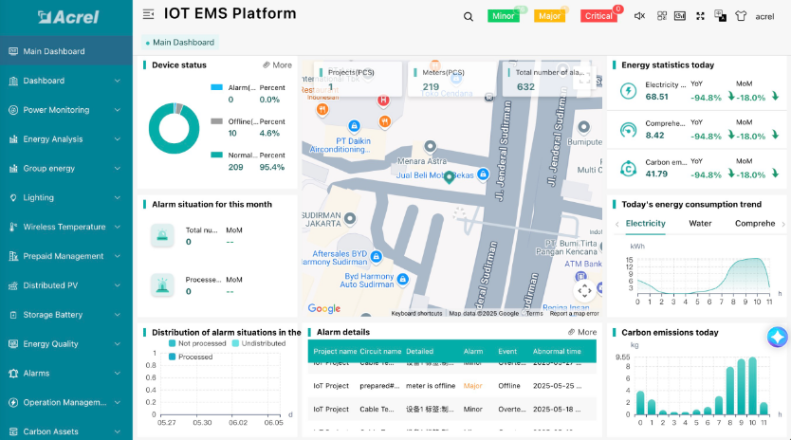Click 'More' link in Device status panel
This screenshot has height=440, width=791.
tap(277, 65)
